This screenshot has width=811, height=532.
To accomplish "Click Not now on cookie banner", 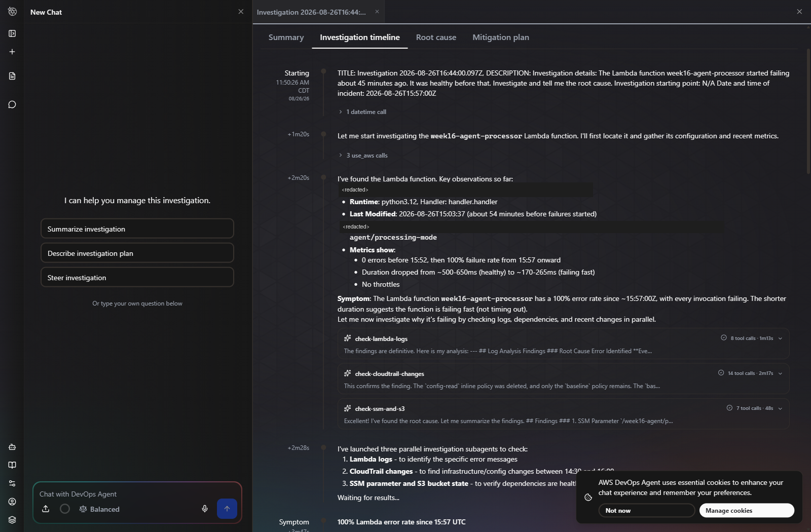I will tap(646, 510).
